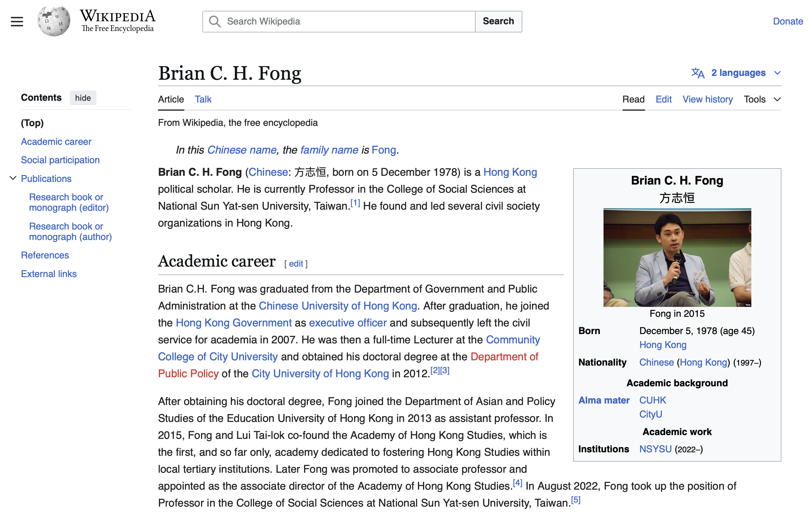The width and height of the screenshot is (808, 532).
Task: Open the family name link
Action: point(329,150)
